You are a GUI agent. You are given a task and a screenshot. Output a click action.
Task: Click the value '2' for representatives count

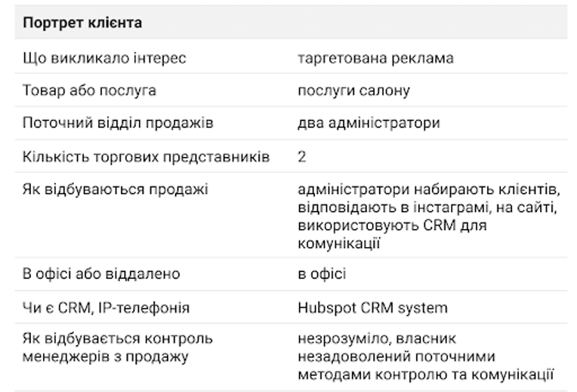[302, 157]
